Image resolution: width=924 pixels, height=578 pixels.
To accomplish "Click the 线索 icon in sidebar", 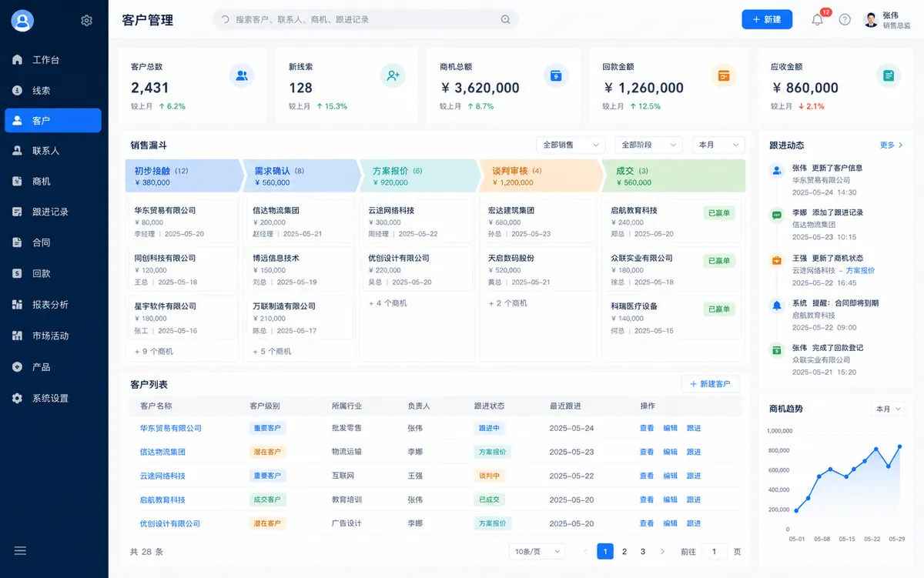I will (x=17, y=90).
